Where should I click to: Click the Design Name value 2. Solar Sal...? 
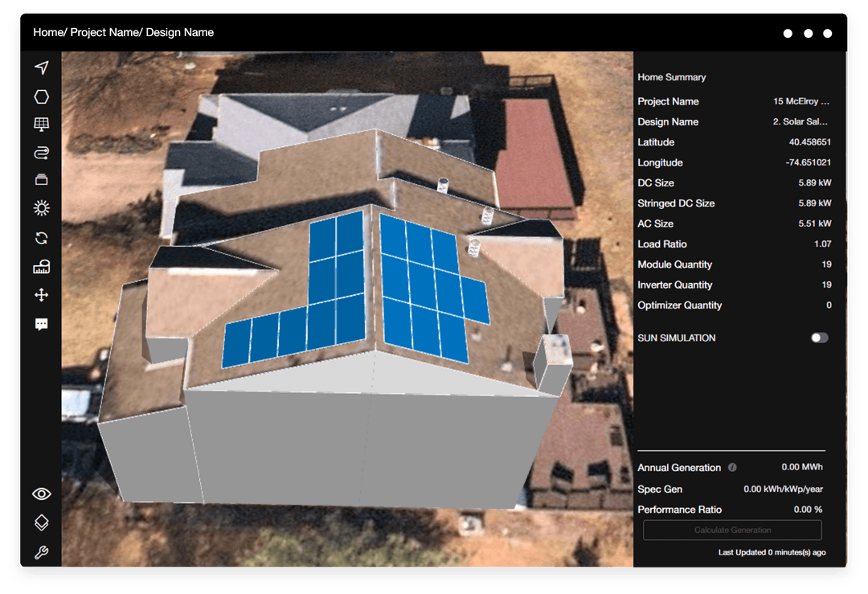point(800,122)
